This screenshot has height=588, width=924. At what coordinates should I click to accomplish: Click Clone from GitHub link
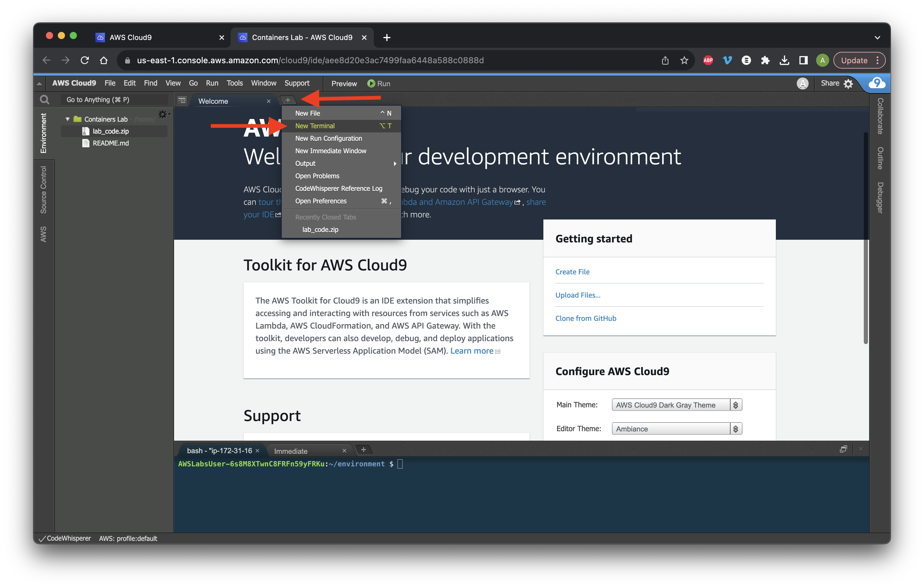tap(586, 318)
